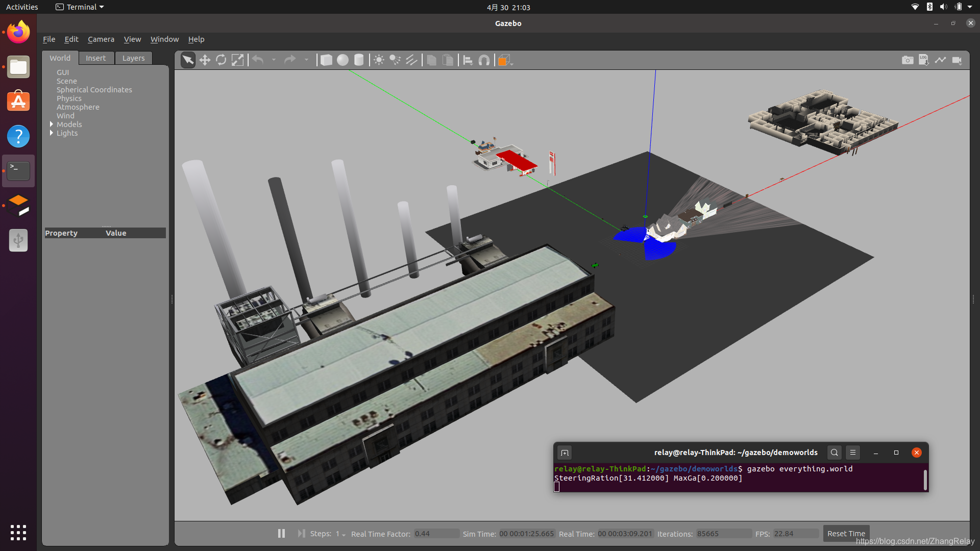This screenshot has width=980, height=551.
Task: Select Scene in the World tree
Action: click(67, 81)
